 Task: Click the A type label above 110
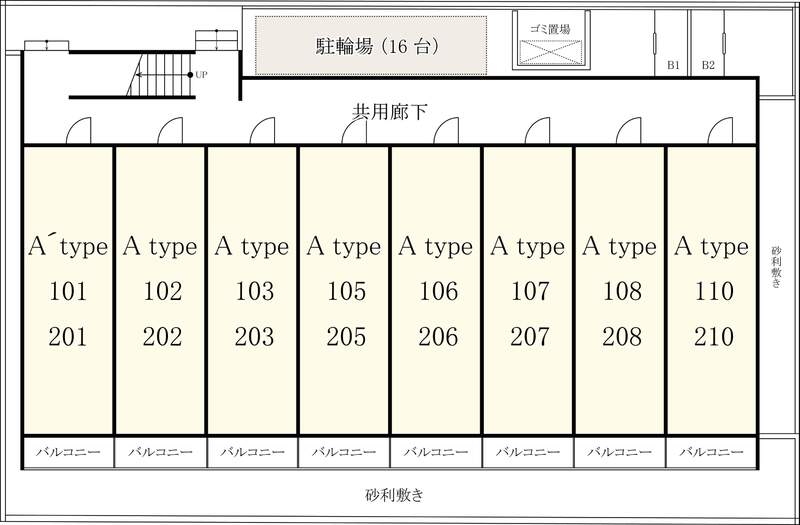pyautogui.click(x=711, y=247)
